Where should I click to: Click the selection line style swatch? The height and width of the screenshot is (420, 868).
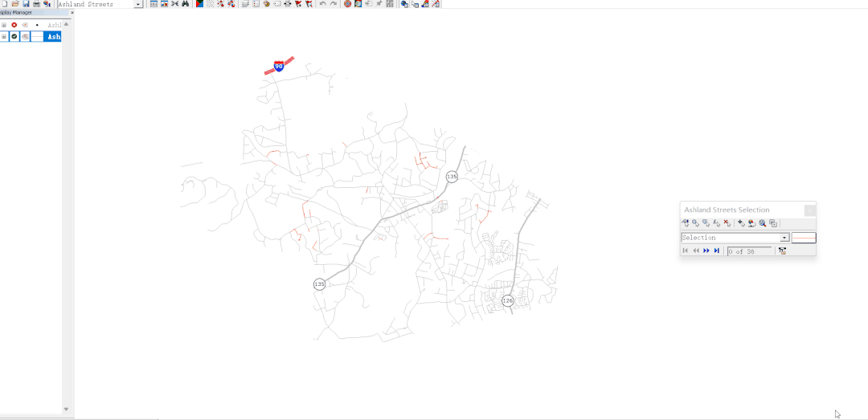[804, 238]
